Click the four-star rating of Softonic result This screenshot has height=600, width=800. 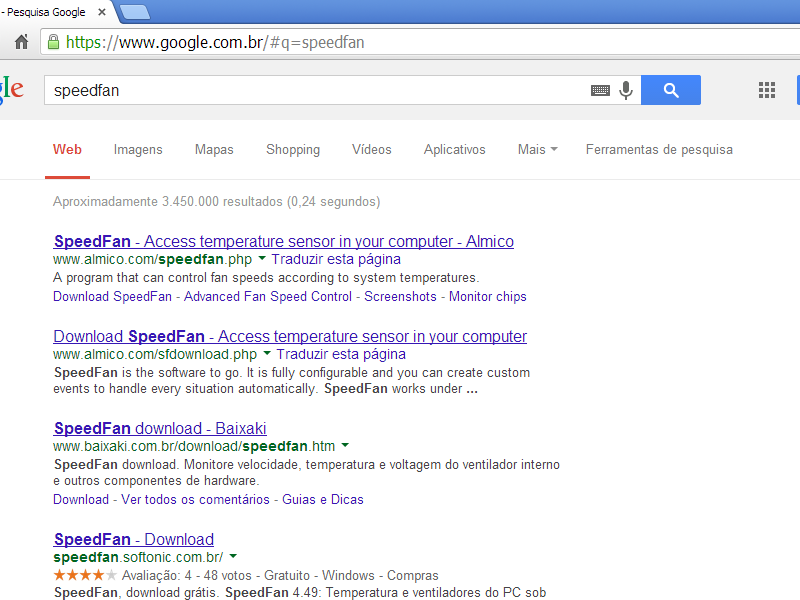pyautogui.click(x=85, y=576)
